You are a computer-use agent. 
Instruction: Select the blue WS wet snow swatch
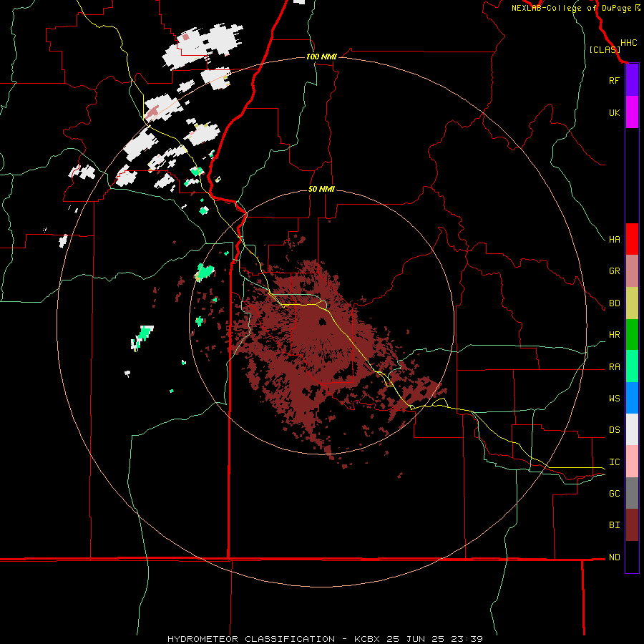[x=632, y=398]
